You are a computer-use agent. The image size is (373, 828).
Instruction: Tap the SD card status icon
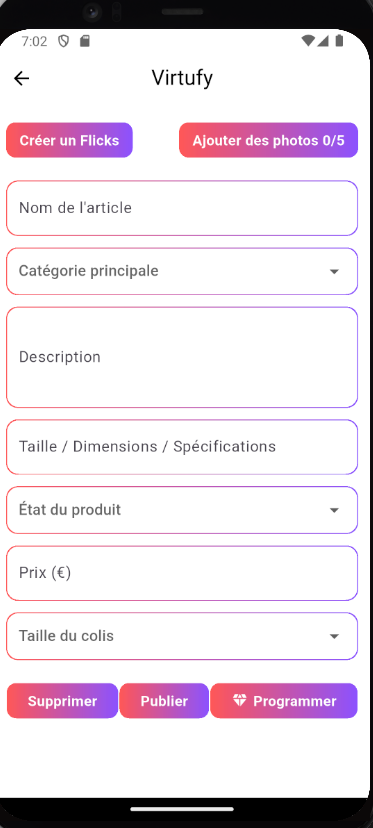[x=85, y=41]
